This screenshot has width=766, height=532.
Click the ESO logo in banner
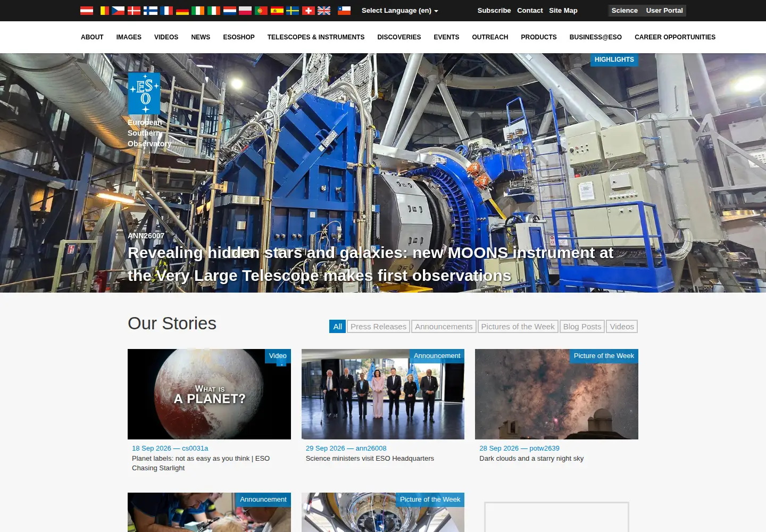[x=144, y=93]
